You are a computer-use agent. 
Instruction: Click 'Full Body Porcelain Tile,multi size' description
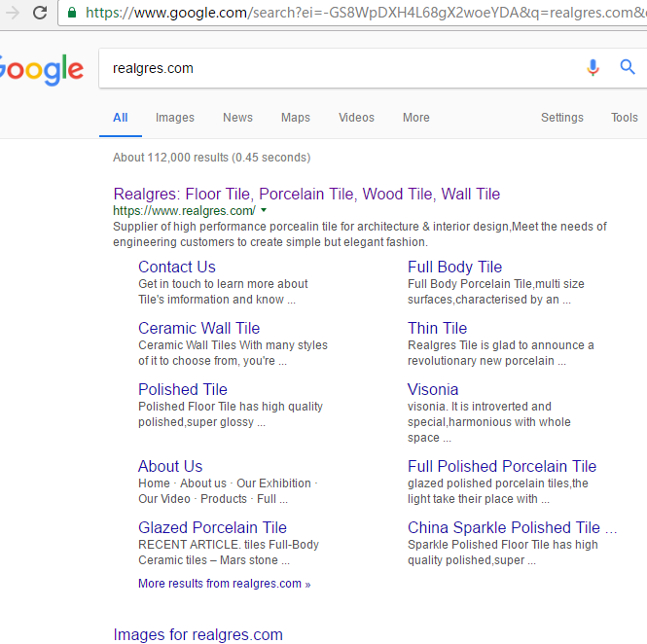pyautogui.click(x=496, y=284)
